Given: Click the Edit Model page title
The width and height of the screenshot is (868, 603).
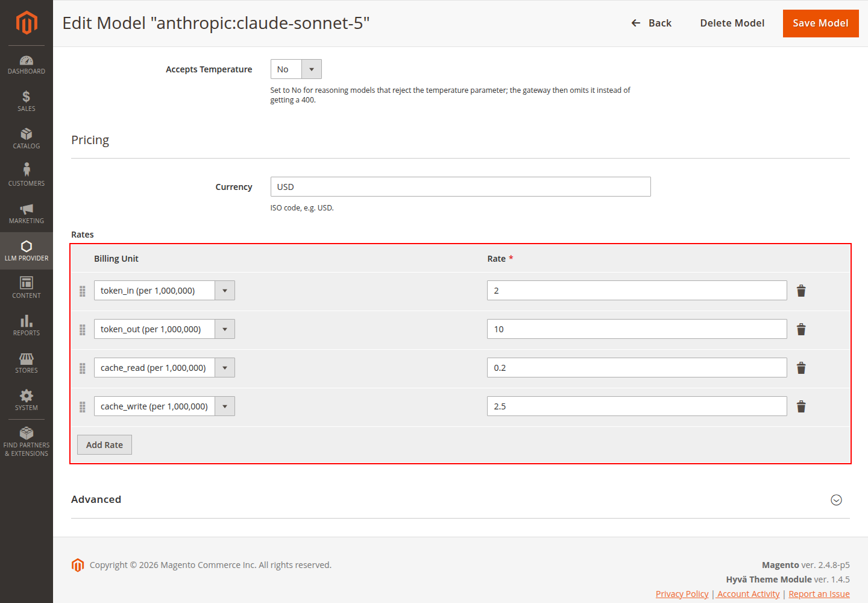Looking at the screenshot, I should [x=216, y=23].
